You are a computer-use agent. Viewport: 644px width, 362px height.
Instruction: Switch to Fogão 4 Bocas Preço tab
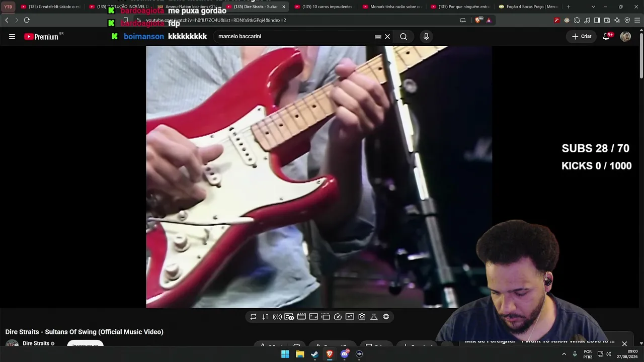[x=529, y=7]
